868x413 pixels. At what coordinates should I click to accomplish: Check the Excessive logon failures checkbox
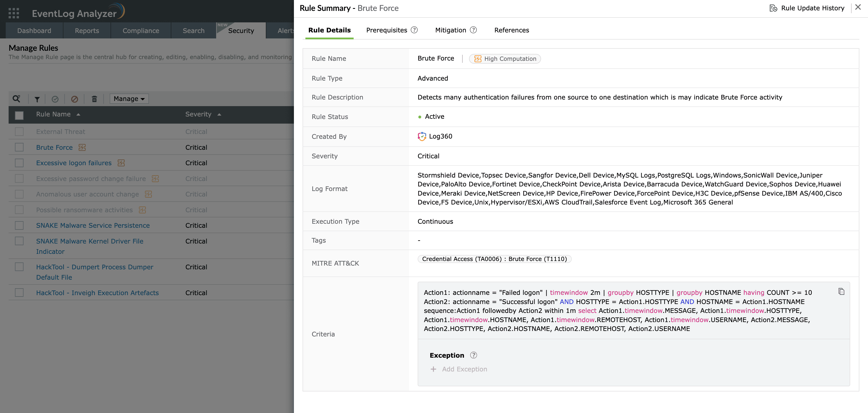(19, 163)
